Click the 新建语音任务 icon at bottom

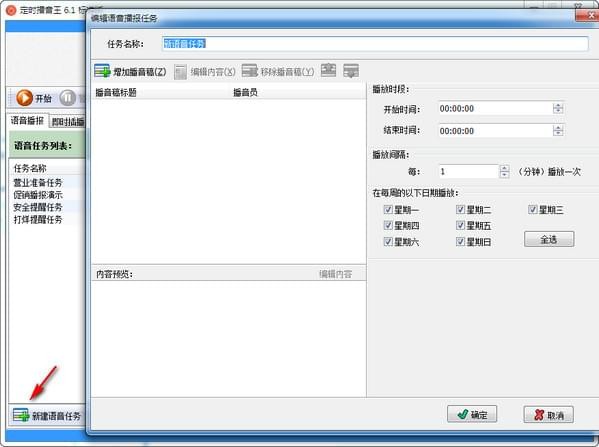point(21,415)
